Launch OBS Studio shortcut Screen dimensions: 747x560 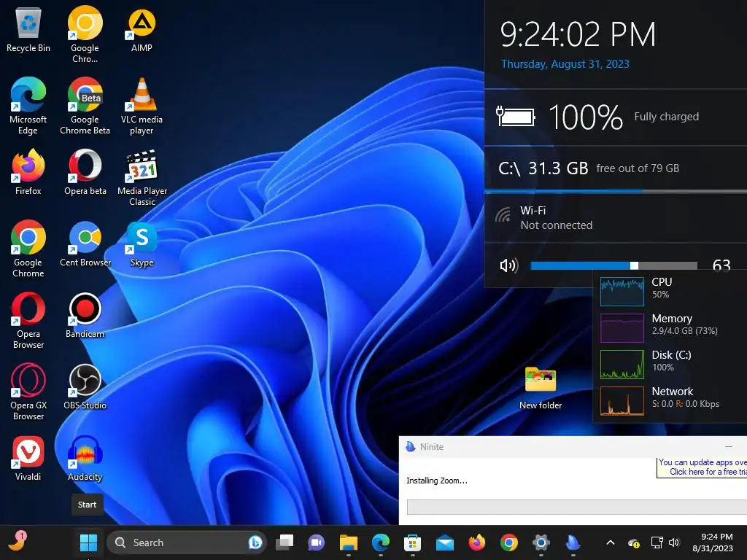(x=85, y=386)
